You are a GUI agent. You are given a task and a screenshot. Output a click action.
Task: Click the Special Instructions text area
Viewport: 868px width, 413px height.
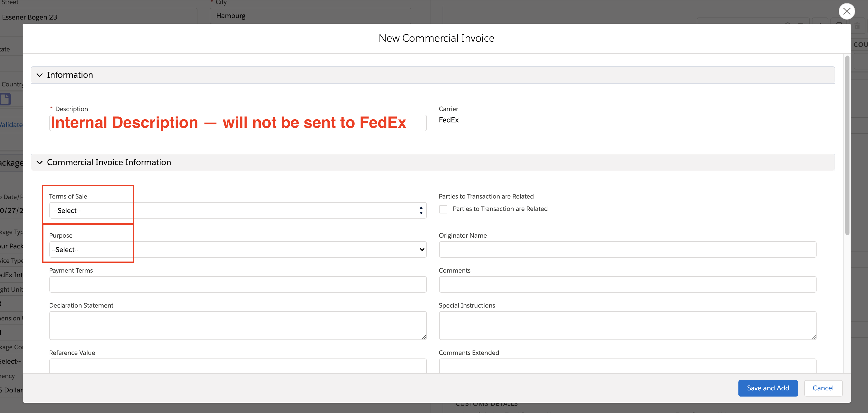[x=627, y=325]
